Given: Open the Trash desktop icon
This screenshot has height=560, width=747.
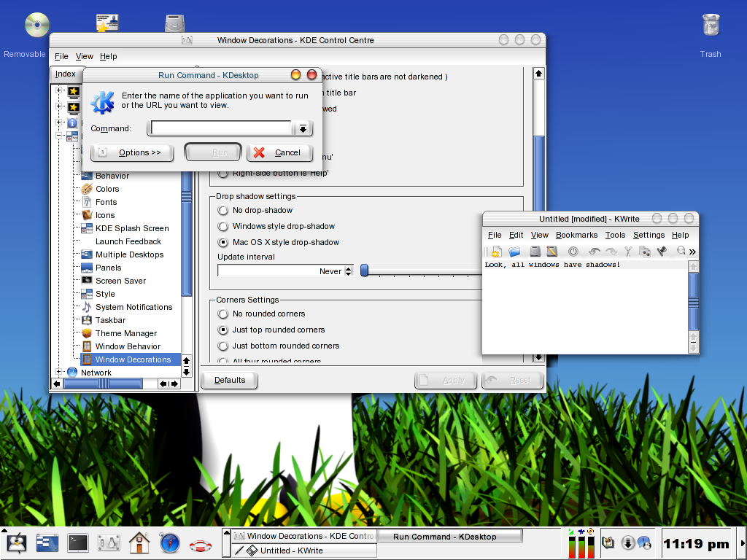Looking at the screenshot, I should click(711, 25).
